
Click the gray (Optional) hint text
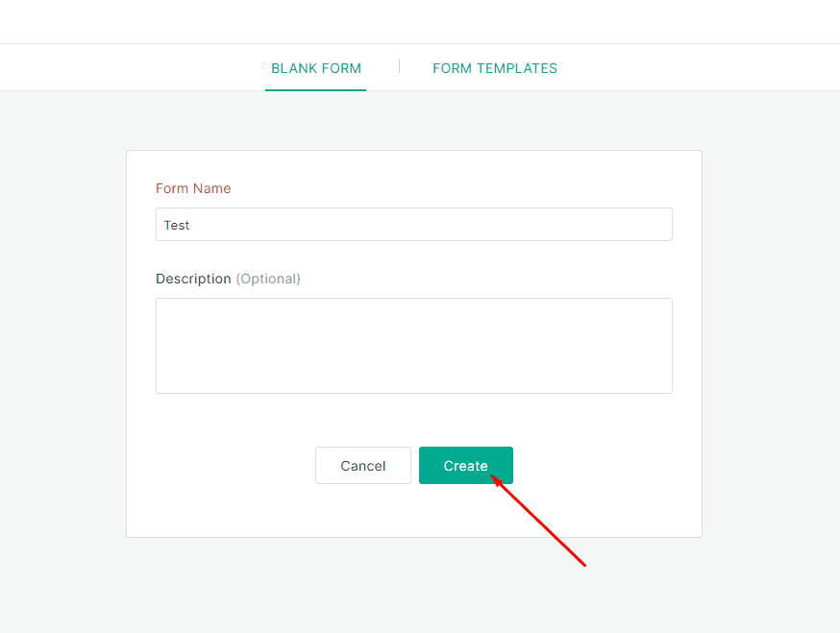click(x=268, y=279)
